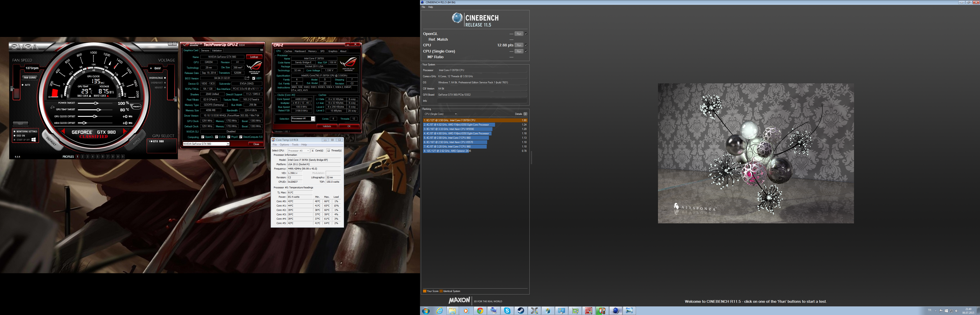980x315 pixels.
Task: Click the GPU TEMP TARGET slider handle
Action: 98,110
